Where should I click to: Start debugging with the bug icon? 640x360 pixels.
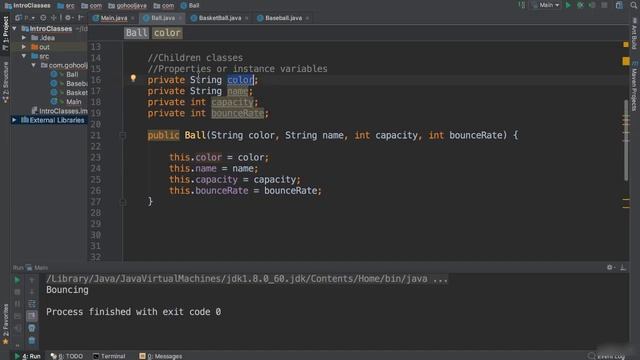click(x=580, y=5)
